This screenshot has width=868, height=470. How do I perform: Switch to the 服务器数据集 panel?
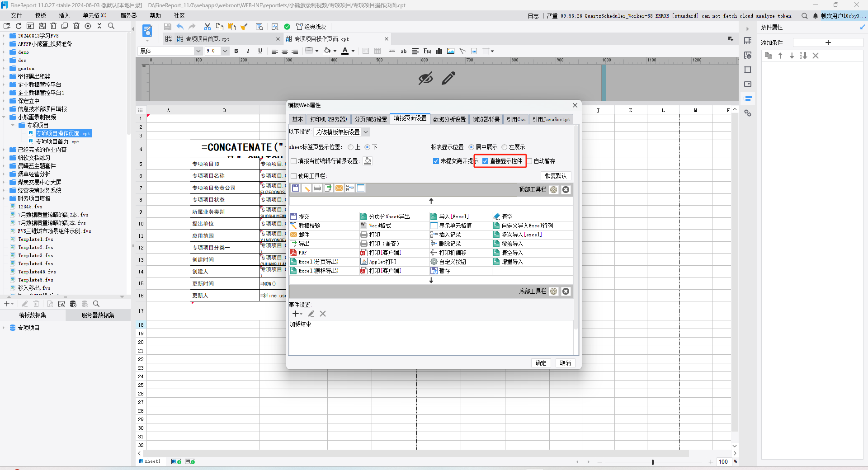98,315
